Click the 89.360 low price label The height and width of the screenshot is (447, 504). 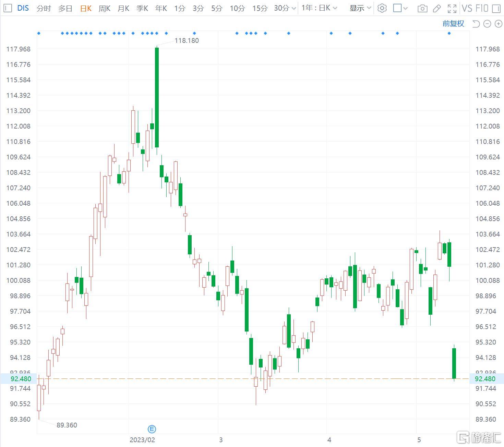(67, 425)
